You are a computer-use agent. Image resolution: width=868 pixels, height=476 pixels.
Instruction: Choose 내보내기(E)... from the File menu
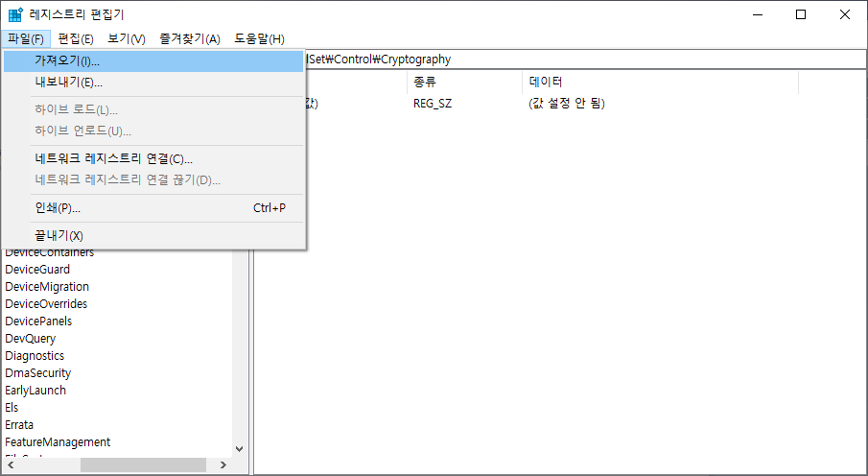point(153,83)
